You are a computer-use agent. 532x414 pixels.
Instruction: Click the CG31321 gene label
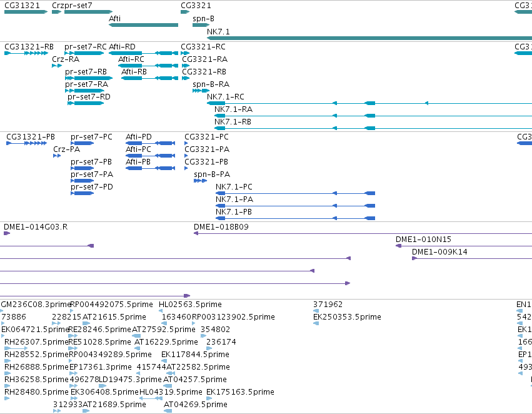pyautogui.click(x=22, y=6)
